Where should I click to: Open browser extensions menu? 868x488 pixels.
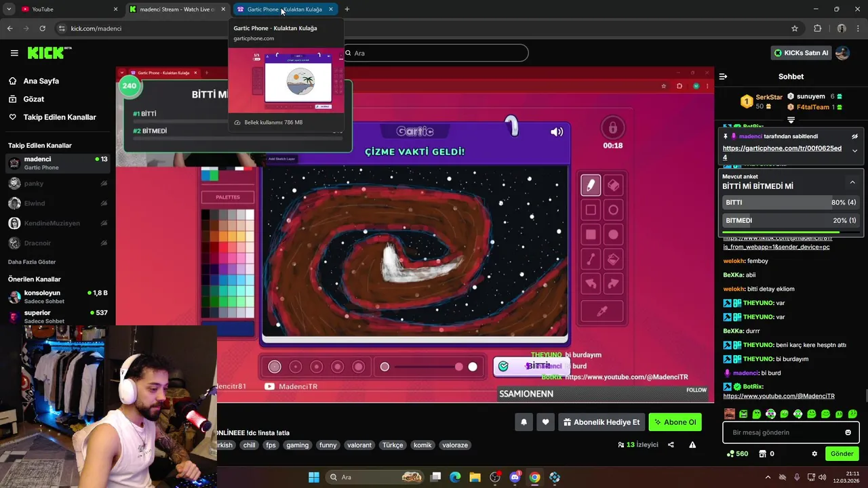click(x=817, y=28)
